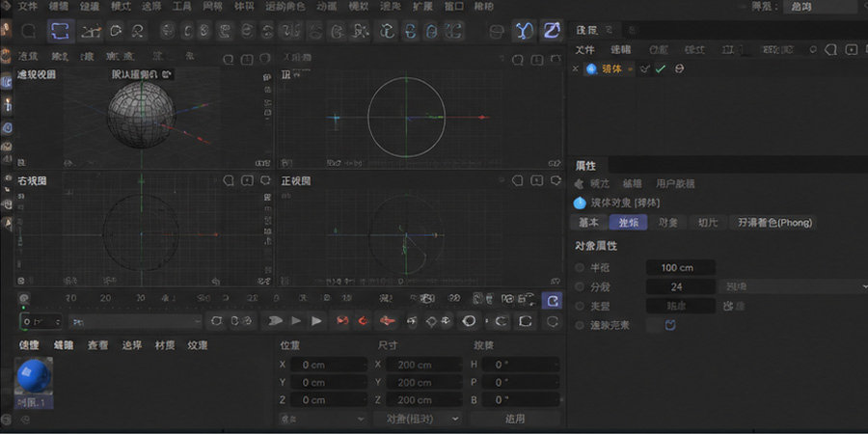The width and height of the screenshot is (868, 434).
Task: Open the 用户数据 menu in attributes panel
Action: point(675,184)
